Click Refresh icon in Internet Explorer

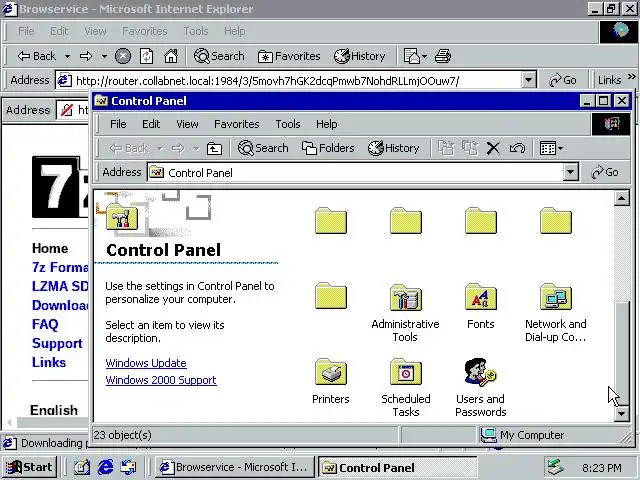pos(147,56)
